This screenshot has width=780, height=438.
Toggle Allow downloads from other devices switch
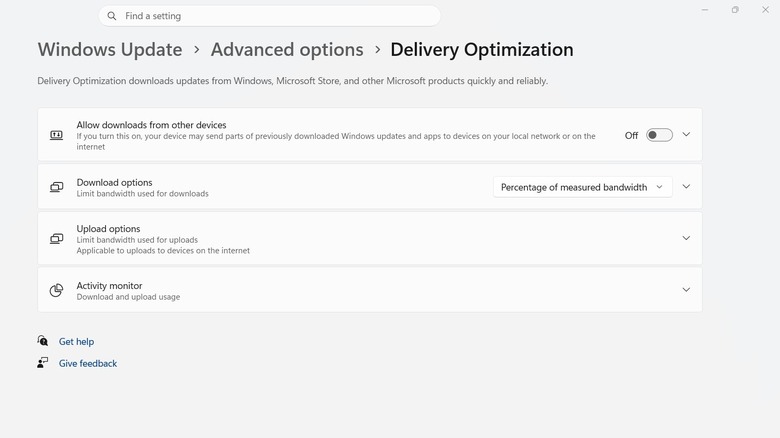659,135
